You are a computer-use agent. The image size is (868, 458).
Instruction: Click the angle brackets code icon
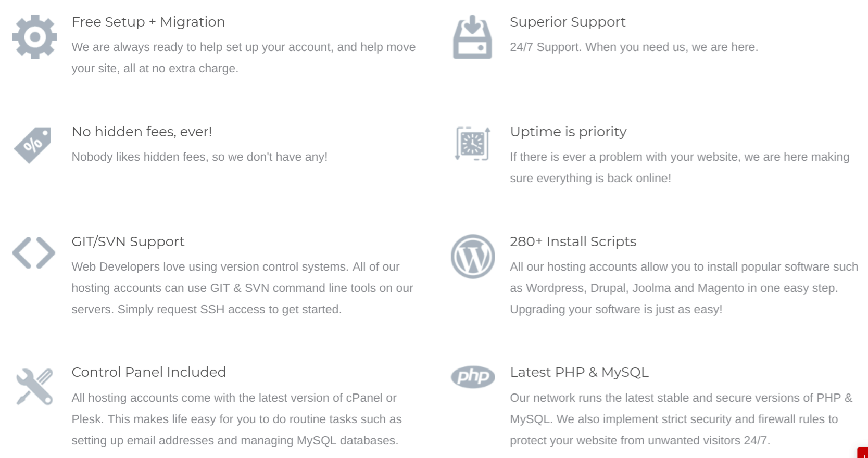pyautogui.click(x=34, y=253)
